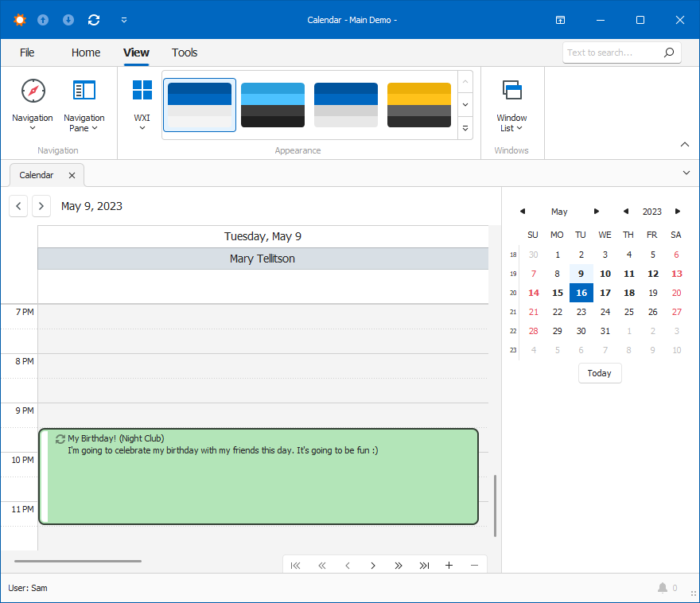Click the Text to search field
700x603 pixels.
[x=612, y=53]
